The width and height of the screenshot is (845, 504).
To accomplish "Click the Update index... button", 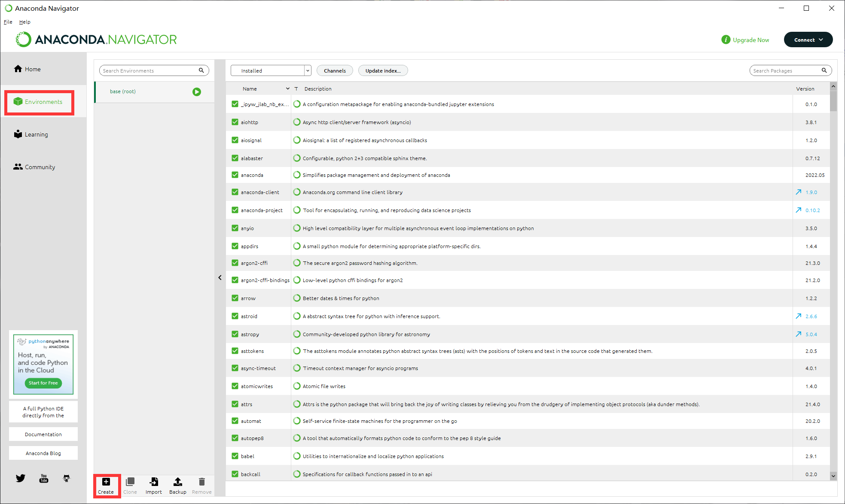I will [x=383, y=70].
